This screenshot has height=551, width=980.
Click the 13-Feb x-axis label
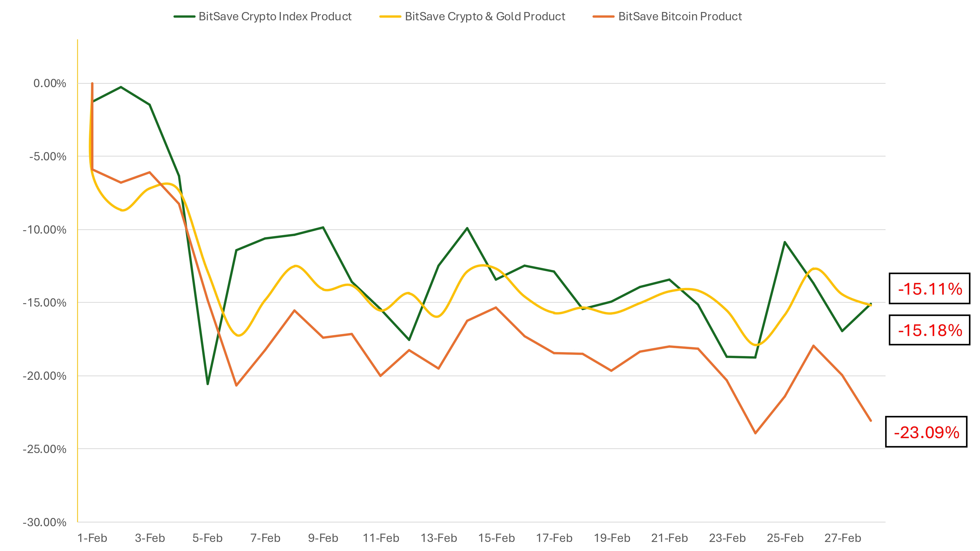pos(439,538)
